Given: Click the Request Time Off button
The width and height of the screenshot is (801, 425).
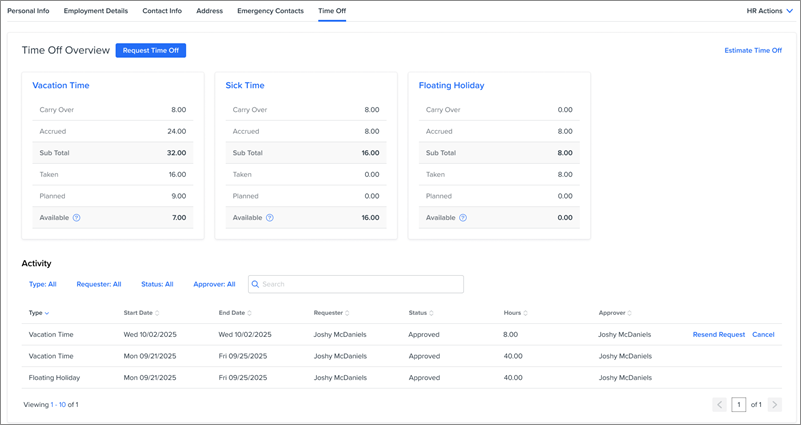Looking at the screenshot, I should pos(151,50).
